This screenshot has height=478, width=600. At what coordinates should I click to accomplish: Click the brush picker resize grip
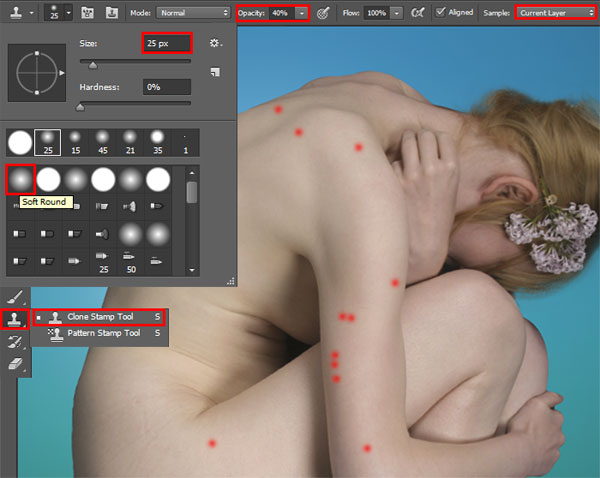pos(231,282)
